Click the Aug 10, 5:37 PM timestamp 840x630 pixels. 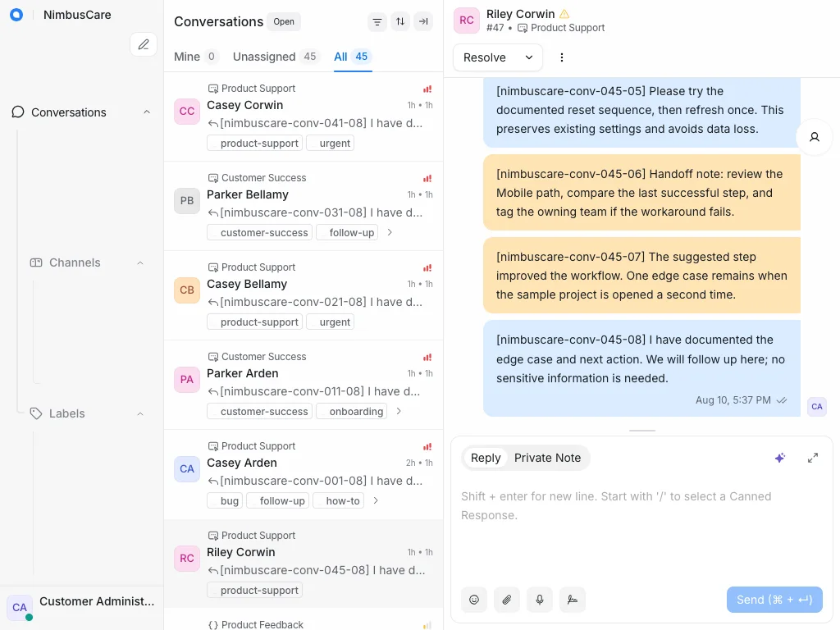click(733, 400)
